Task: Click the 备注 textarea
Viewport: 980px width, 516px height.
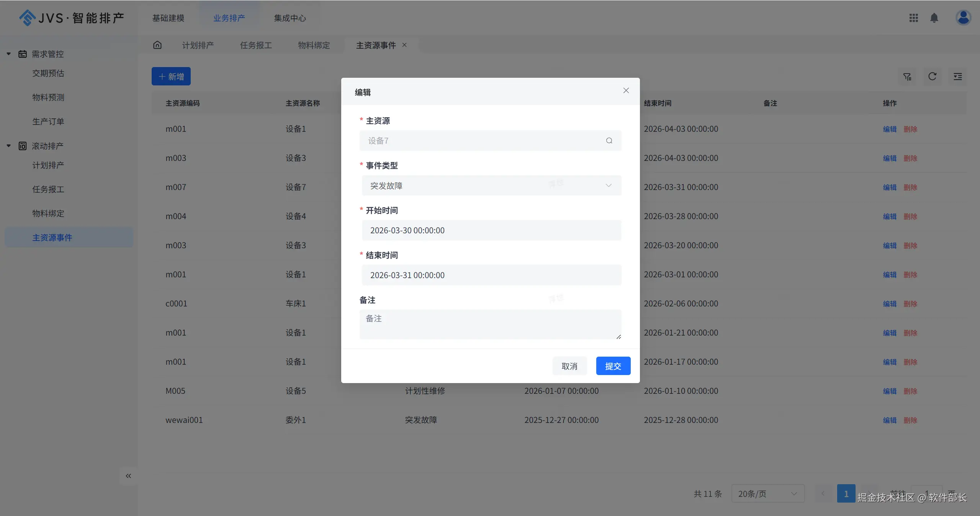Action: point(490,324)
